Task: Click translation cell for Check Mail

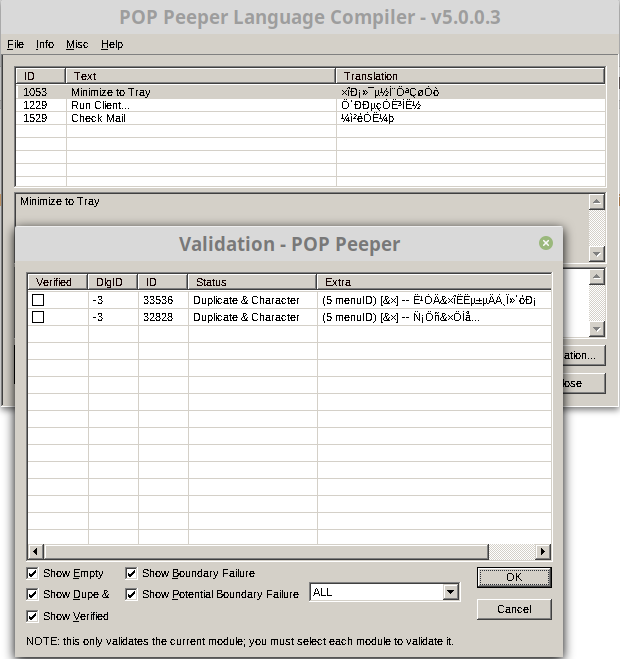Action: pos(471,118)
